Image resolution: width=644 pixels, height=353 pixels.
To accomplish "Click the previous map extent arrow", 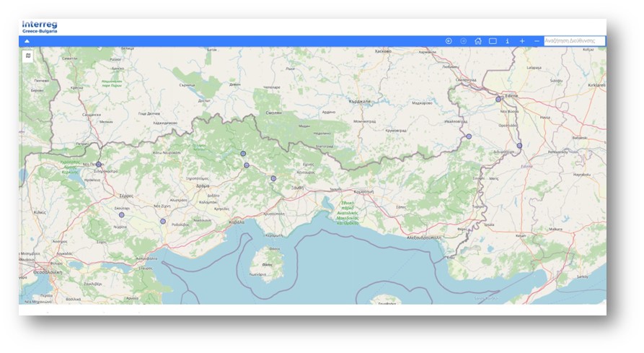I will pos(449,41).
